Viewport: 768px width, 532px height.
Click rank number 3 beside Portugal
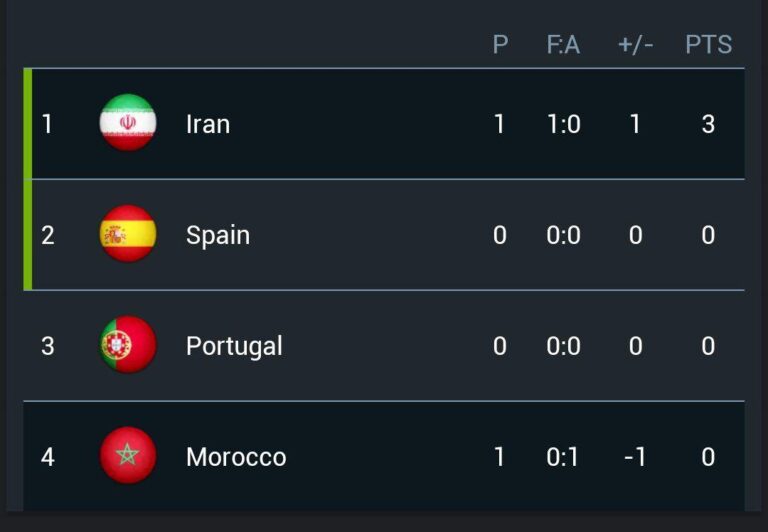tap(47, 346)
